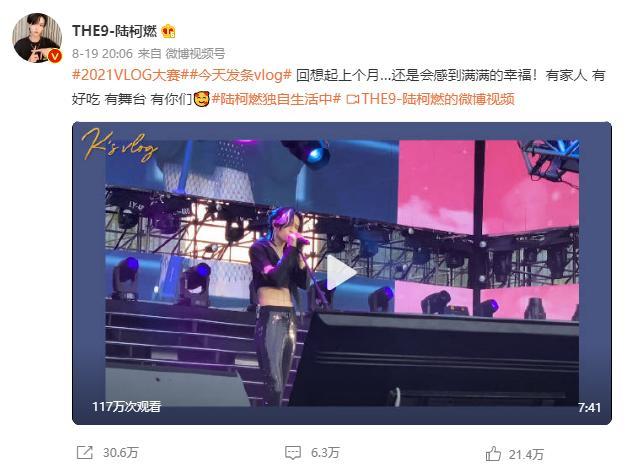The width and height of the screenshot is (629, 473).
Task: Like the post with thumbs-up icon
Action: (493, 454)
